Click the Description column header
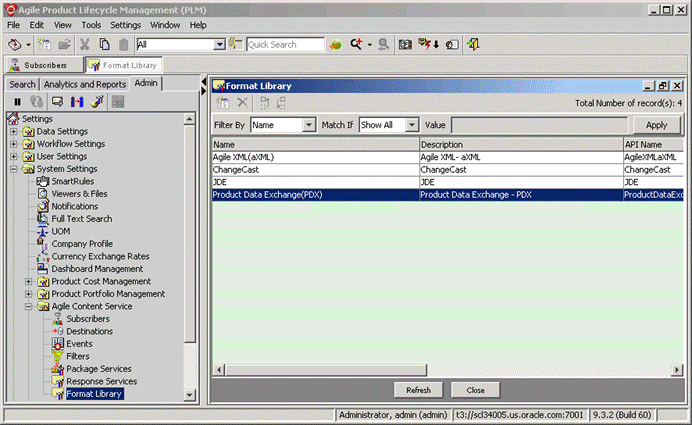This screenshot has height=425, width=692. (521, 145)
